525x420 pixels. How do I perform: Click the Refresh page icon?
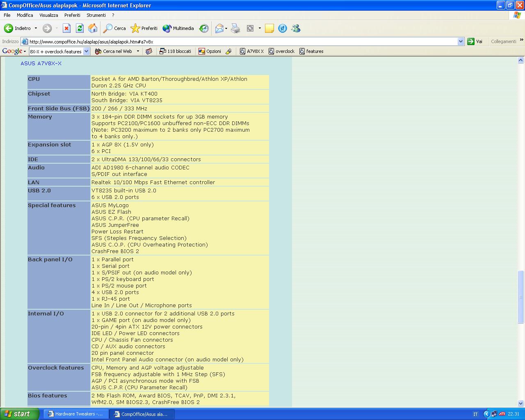[80, 28]
